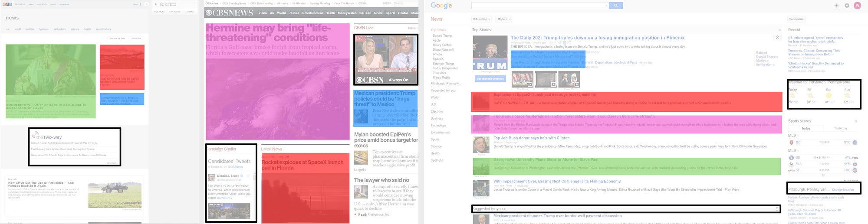Open the Google apps grid icon

coord(836,5)
